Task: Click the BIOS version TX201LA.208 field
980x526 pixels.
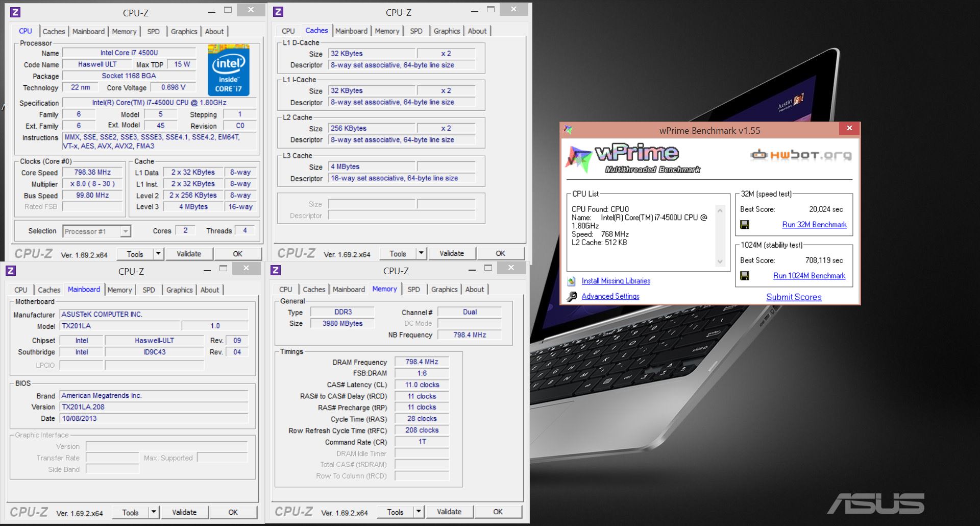Action: pyautogui.click(x=154, y=407)
